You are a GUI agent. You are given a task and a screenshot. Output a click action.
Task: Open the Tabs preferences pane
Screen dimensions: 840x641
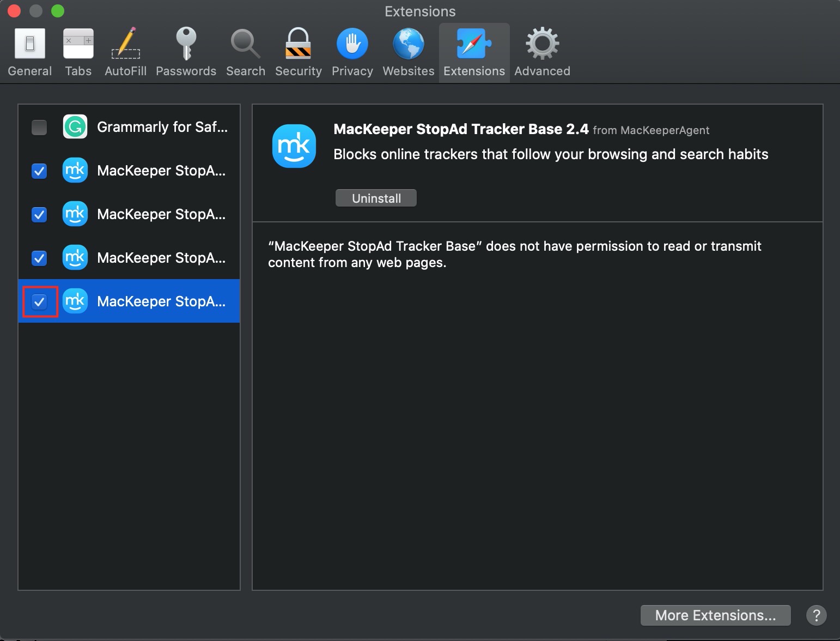coord(78,53)
